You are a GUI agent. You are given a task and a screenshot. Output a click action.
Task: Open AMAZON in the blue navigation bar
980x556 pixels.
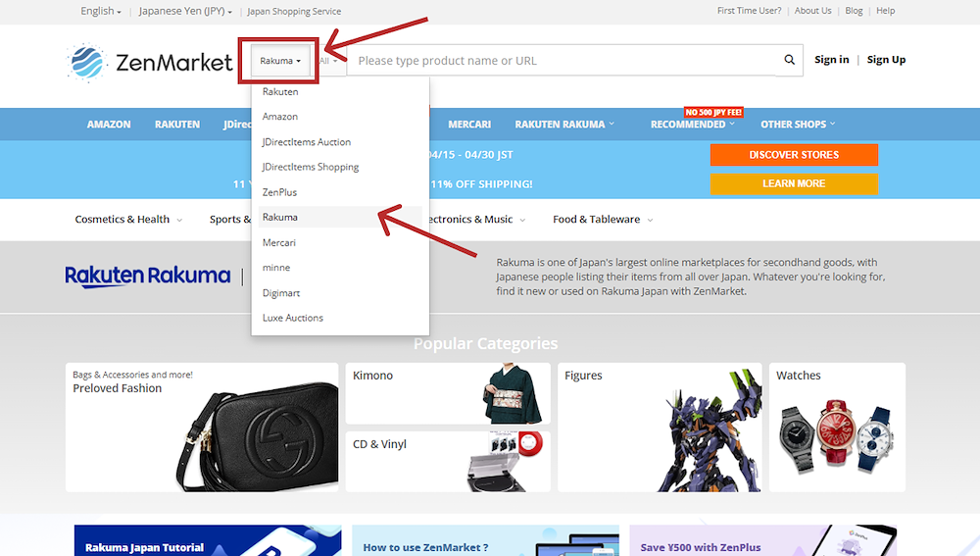click(109, 125)
